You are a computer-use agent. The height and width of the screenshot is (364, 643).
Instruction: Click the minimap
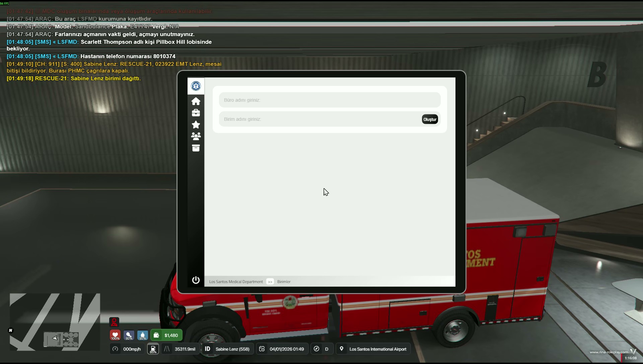click(x=55, y=322)
